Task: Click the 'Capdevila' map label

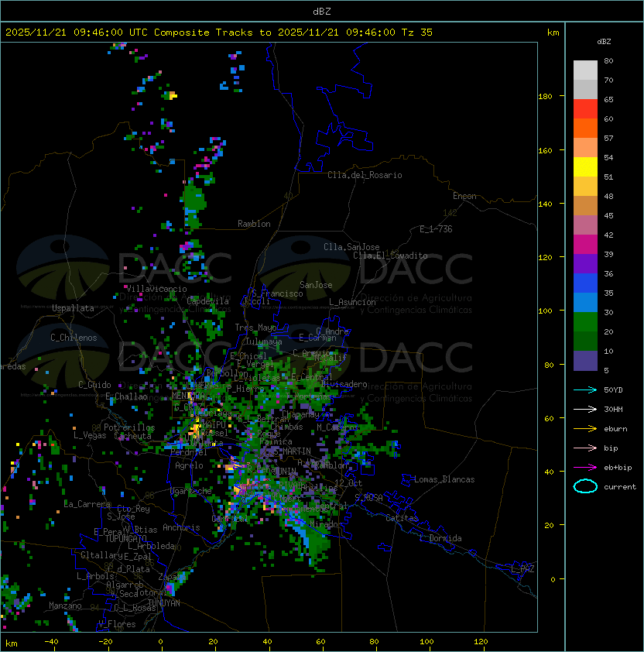Action: pos(208,301)
